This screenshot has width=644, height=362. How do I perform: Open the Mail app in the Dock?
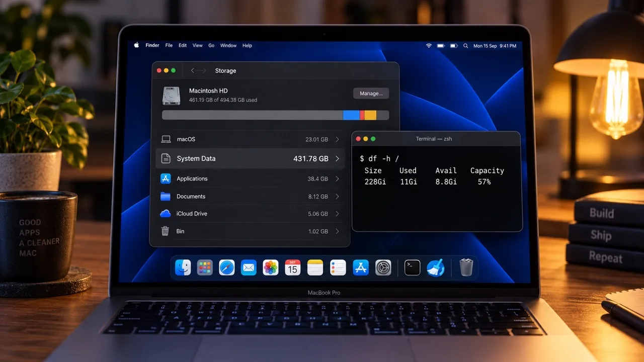pos(249,267)
